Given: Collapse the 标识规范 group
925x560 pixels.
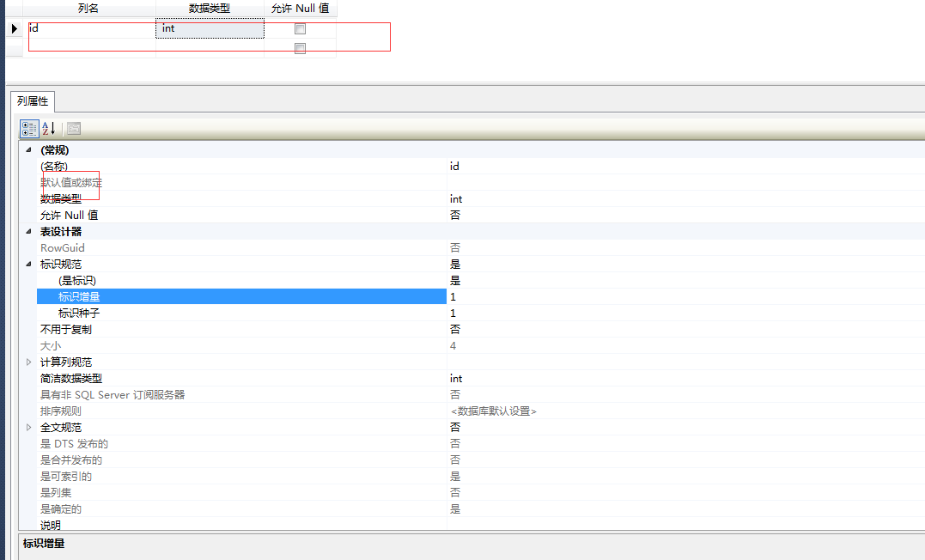Looking at the screenshot, I should (28, 264).
